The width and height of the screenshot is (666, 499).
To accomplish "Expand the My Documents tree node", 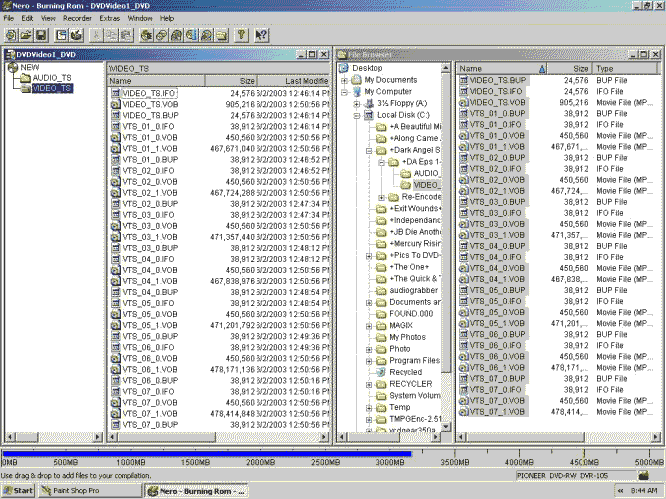I will tap(344, 80).
